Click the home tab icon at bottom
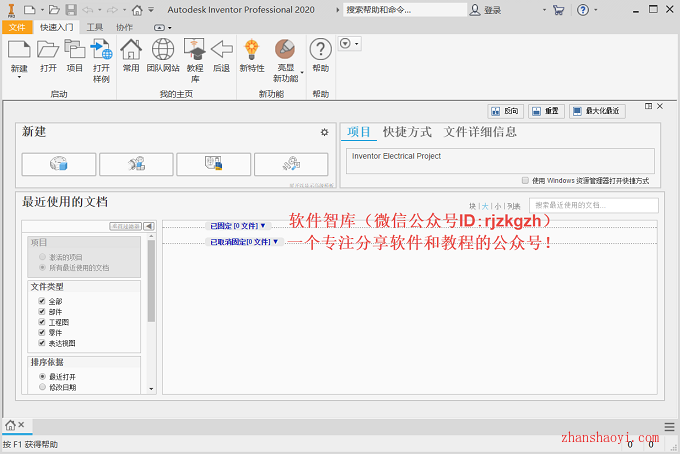The height and width of the screenshot is (454, 680). [x=10, y=425]
